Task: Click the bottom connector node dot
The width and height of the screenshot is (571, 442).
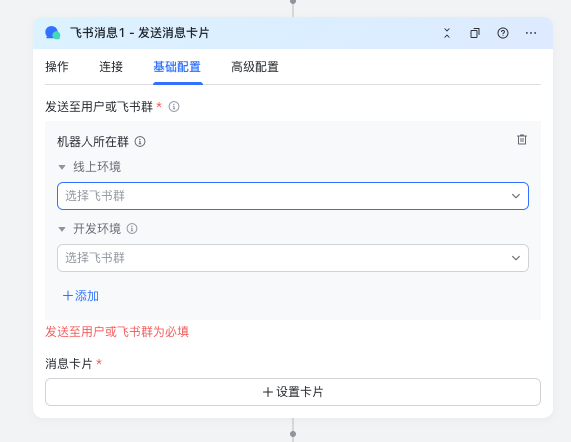Action: click(x=293, y=434)
